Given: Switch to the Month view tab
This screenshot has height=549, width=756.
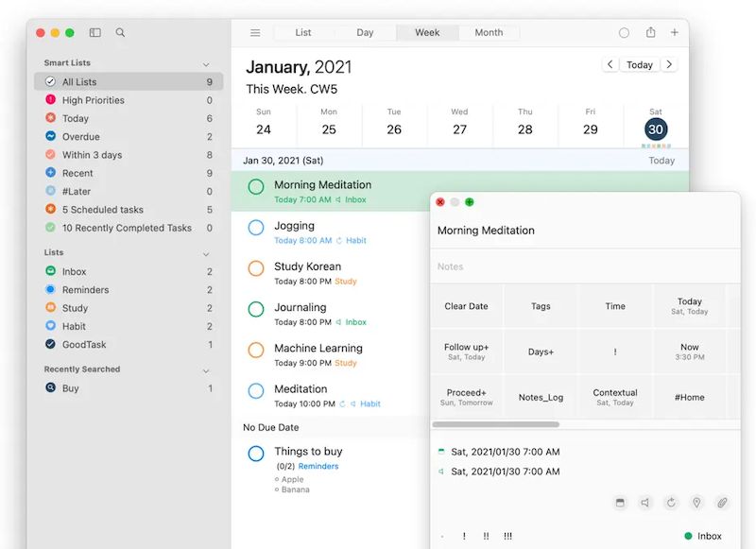Looking at the screenshot, I should pyautogui.click(x=489, y=32).
